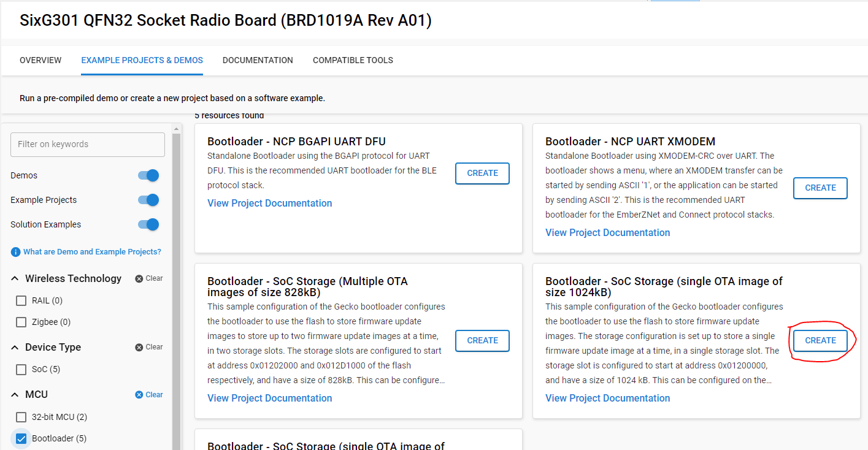
Task: View documentation for Multiple OTA images bootloader
Action: pyautogui.click(x=270, y=398)
